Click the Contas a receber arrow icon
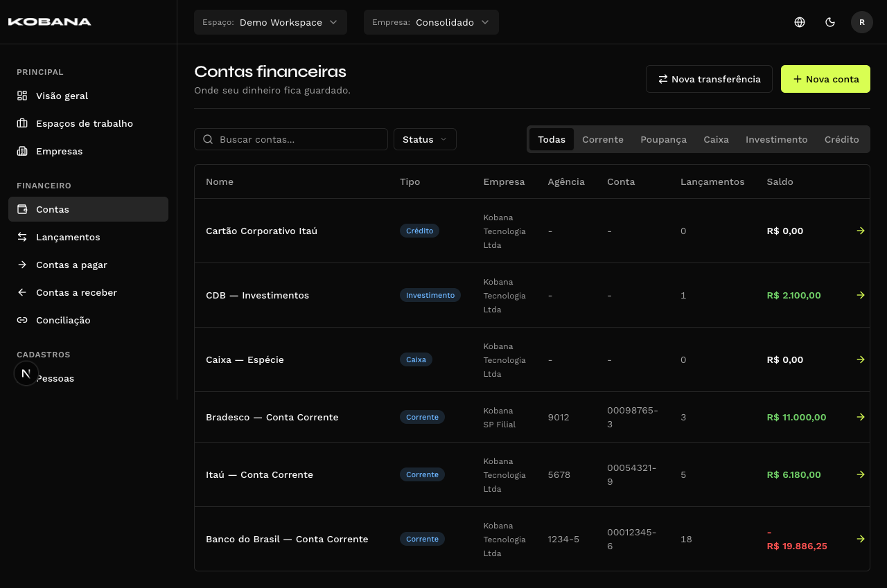 point(22,292)
